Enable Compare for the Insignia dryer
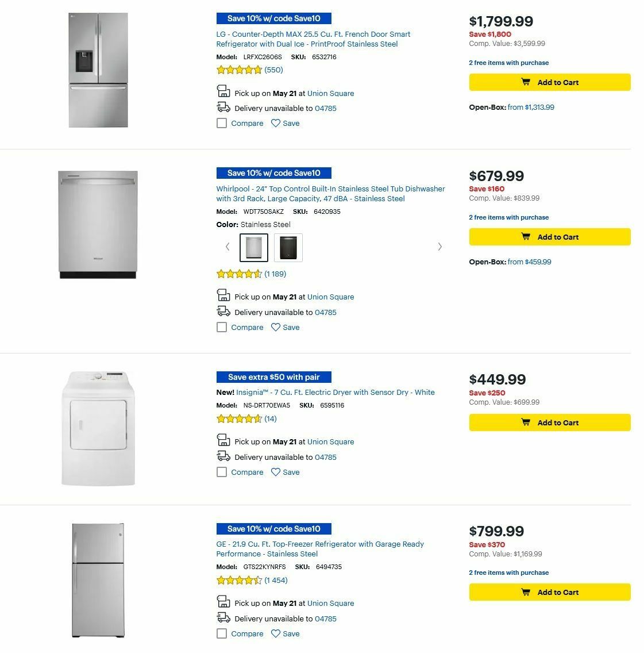The height and width of the screenshot is (653, 644). (x=222, y=472)
